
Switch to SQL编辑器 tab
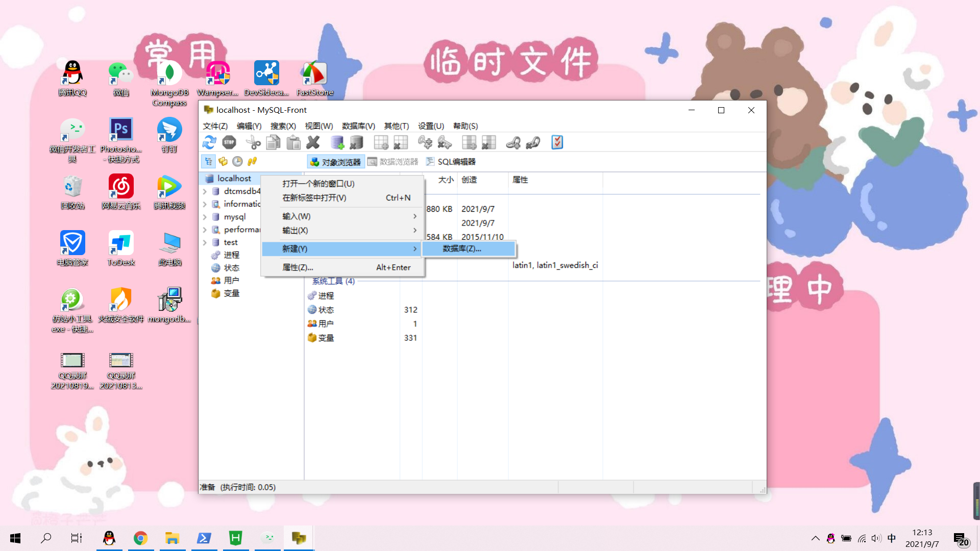(450, 162)
